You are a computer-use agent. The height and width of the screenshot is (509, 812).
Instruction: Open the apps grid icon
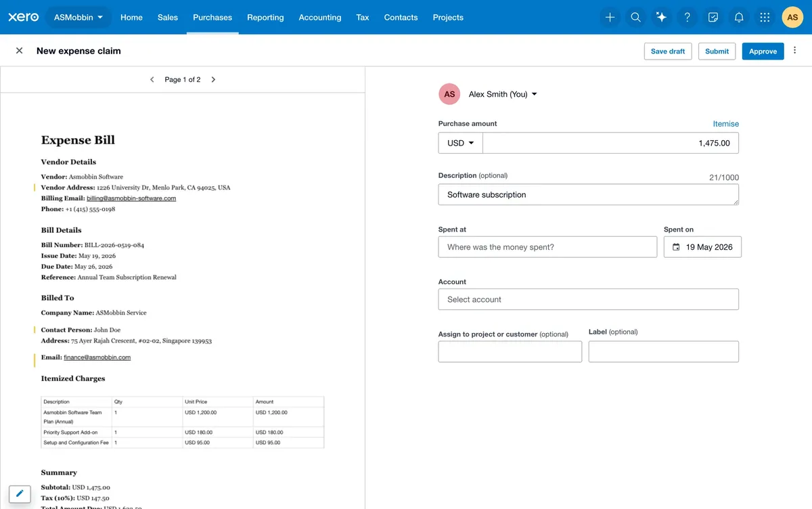tap(765, 18)
